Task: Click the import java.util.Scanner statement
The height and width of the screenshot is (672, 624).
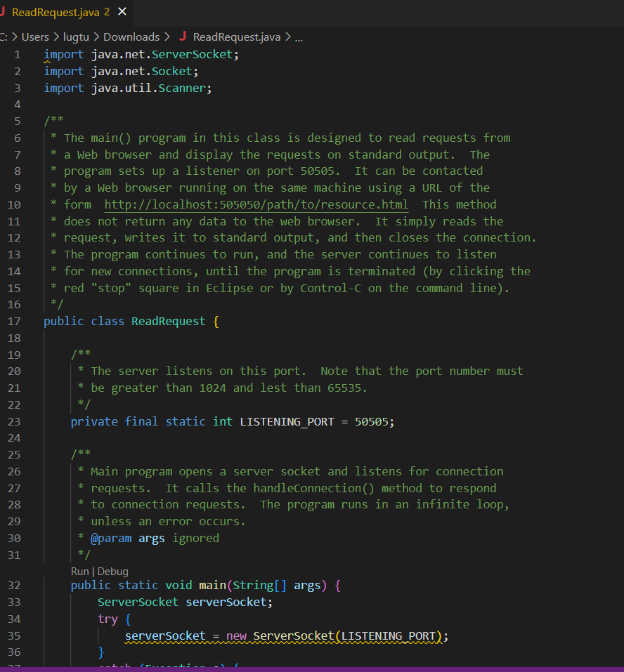Action: [126, 87]
